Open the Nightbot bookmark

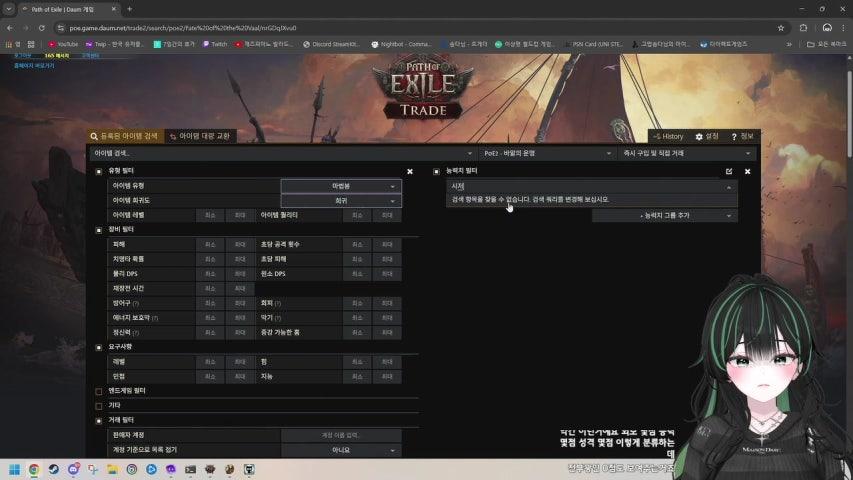pyautogui.click(x=401, y=44)
